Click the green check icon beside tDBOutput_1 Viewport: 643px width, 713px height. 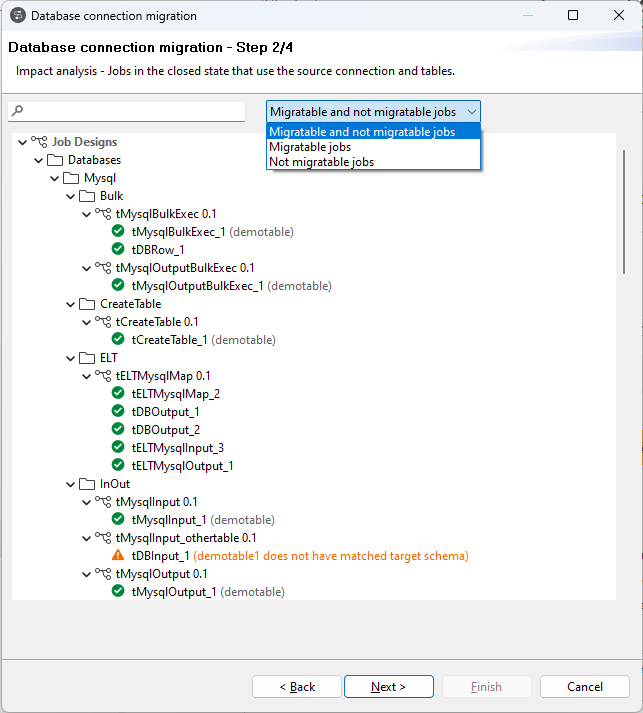[x=118, y=411]
